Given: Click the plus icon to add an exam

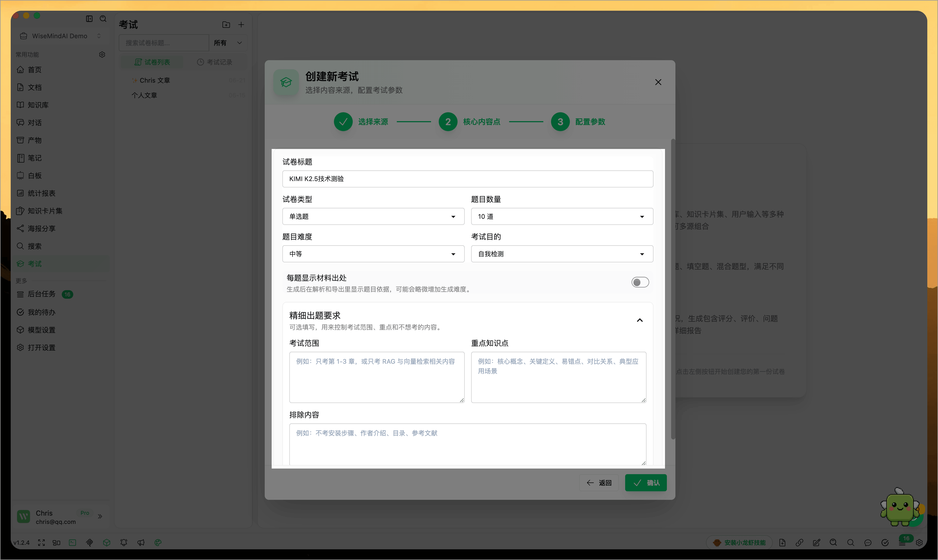Looking at the screenshot, I should pyautogui.click(x=241, y=25).
